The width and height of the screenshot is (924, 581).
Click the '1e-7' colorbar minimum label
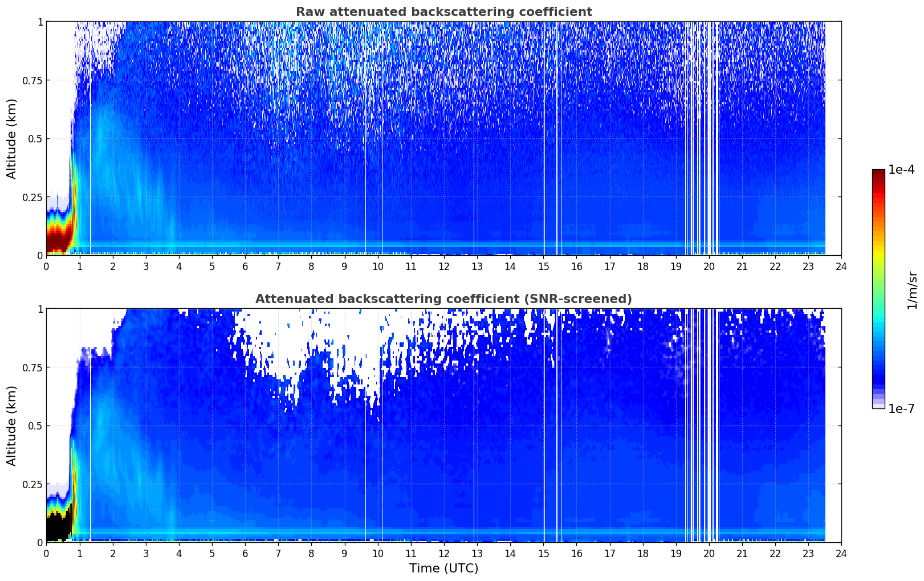coord(901,408)
